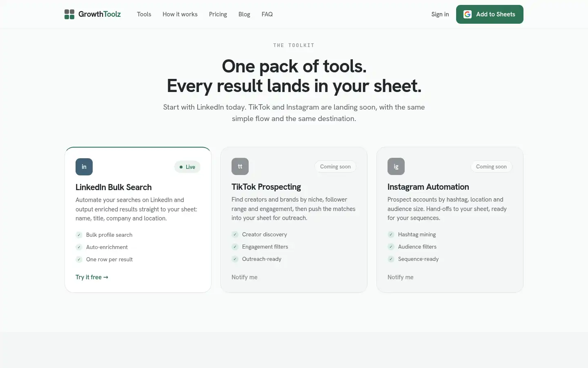Click the Auto-enrichment text
This screenshot has height=368, width=588.
point(107,247)
